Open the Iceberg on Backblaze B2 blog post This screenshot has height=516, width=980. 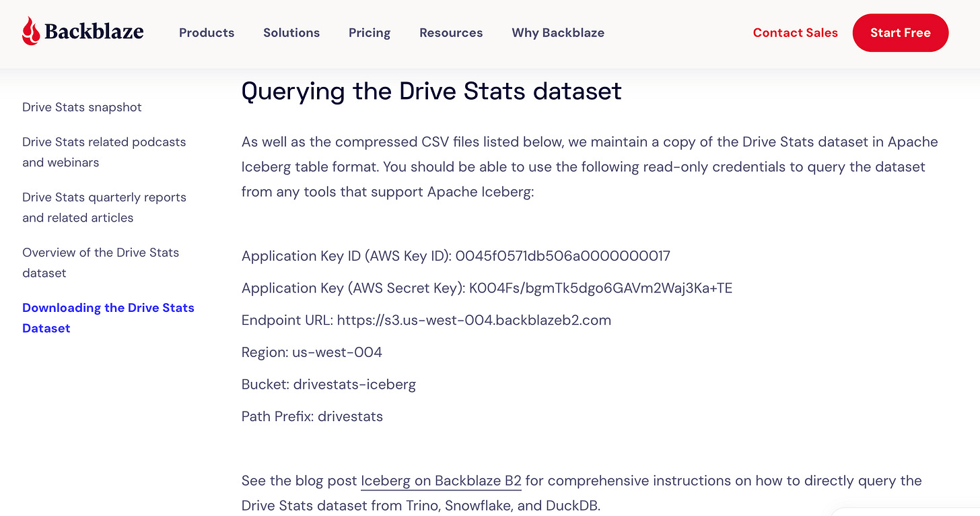coord(441,481)
